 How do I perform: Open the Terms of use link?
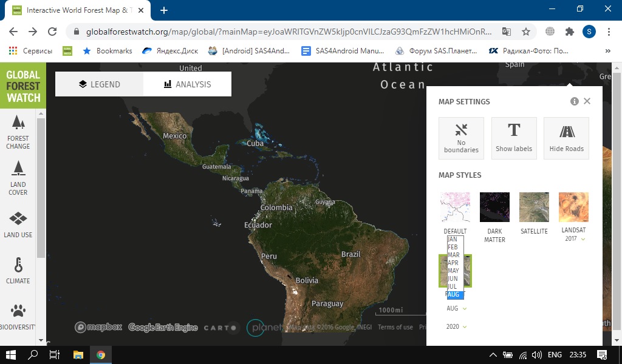tap(395, 327)
